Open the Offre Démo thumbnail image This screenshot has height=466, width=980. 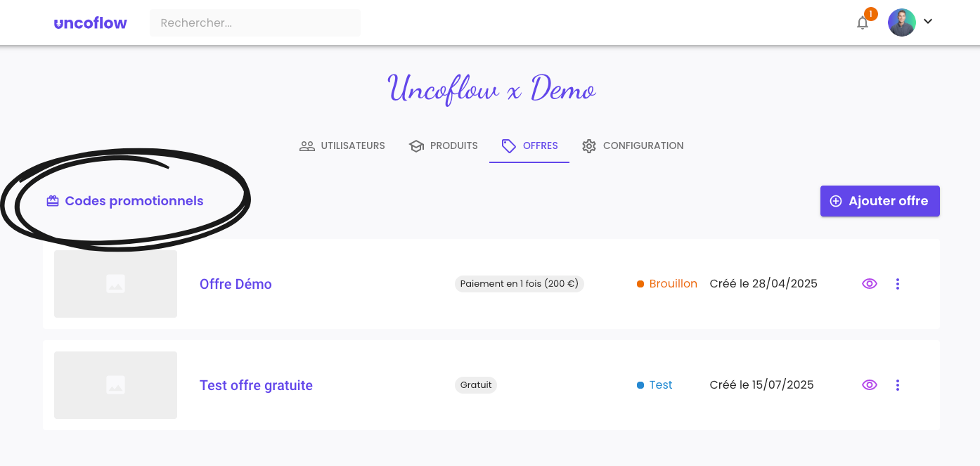[115, 284]
